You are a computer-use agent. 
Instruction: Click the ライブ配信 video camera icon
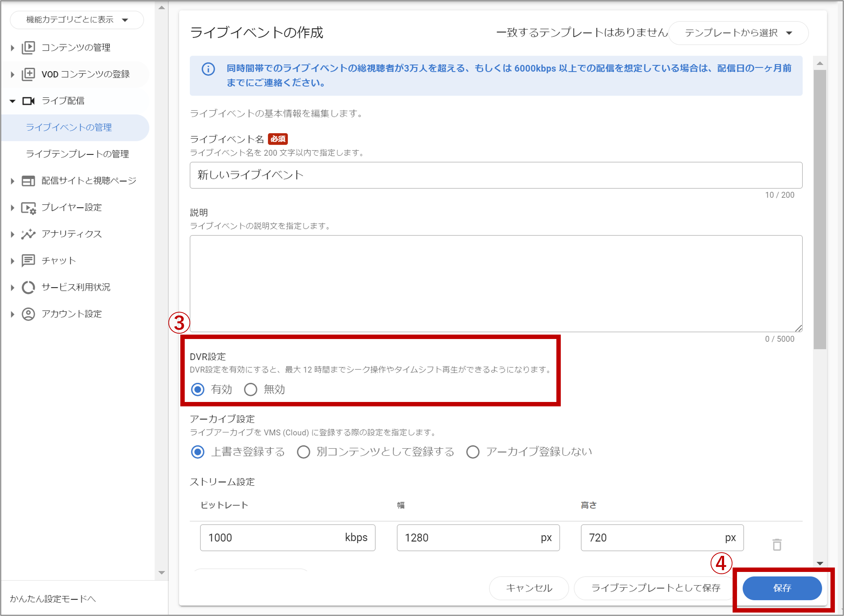tap(28, 101)
